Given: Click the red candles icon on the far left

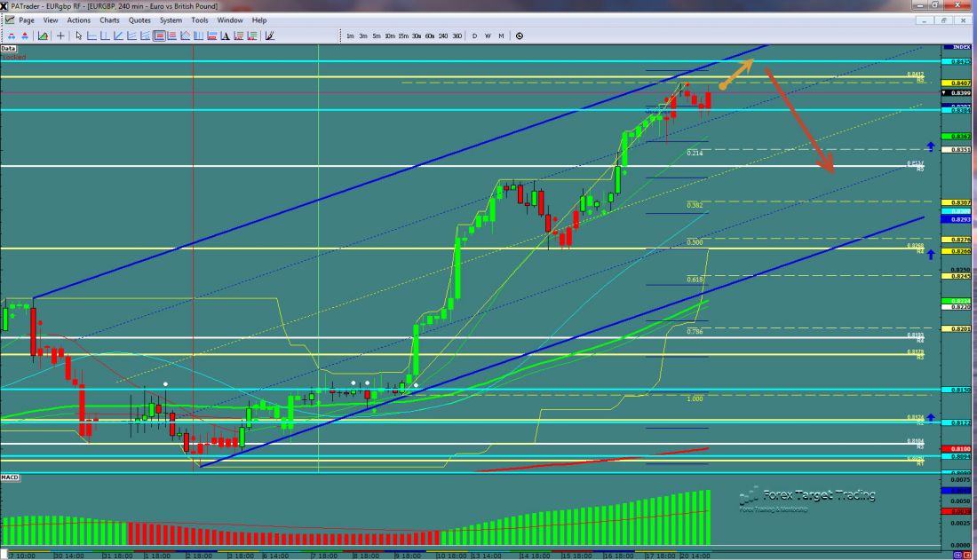Looking at the screenshot, I should 12,35.
